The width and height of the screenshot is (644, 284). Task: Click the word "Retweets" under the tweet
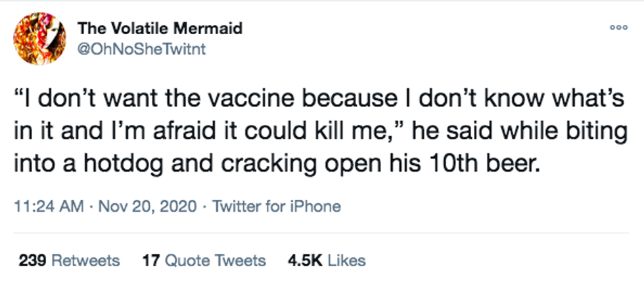[x=85, y=260]
